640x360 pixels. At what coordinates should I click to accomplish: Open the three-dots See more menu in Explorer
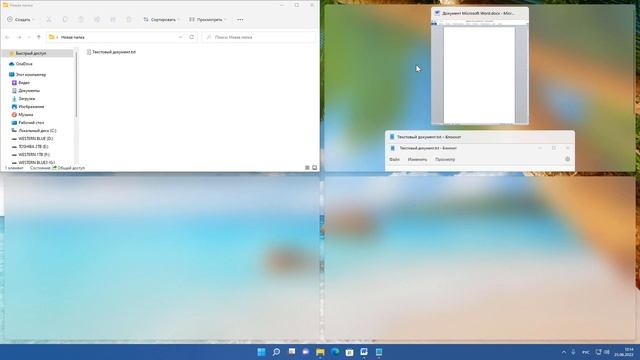[240, 20]
